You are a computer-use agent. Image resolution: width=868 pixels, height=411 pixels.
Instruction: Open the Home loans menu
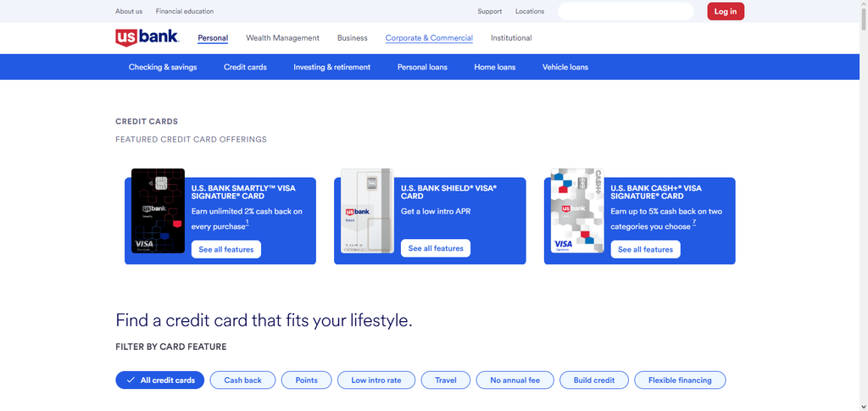[x=494, y=67]
